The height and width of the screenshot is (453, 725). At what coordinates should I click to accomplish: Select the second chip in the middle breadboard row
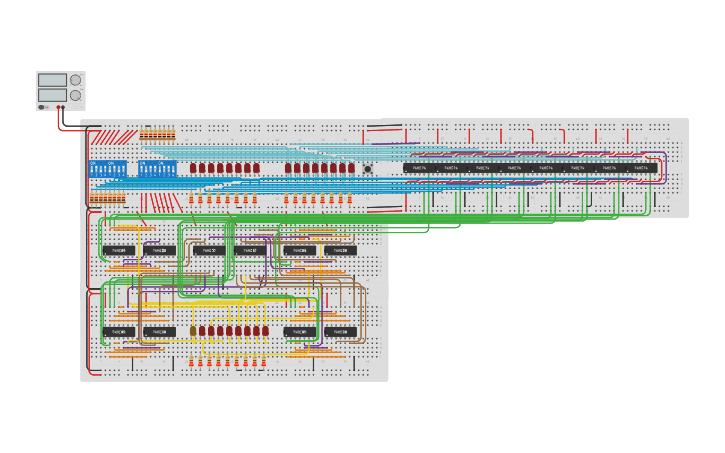tap(160, 251)
